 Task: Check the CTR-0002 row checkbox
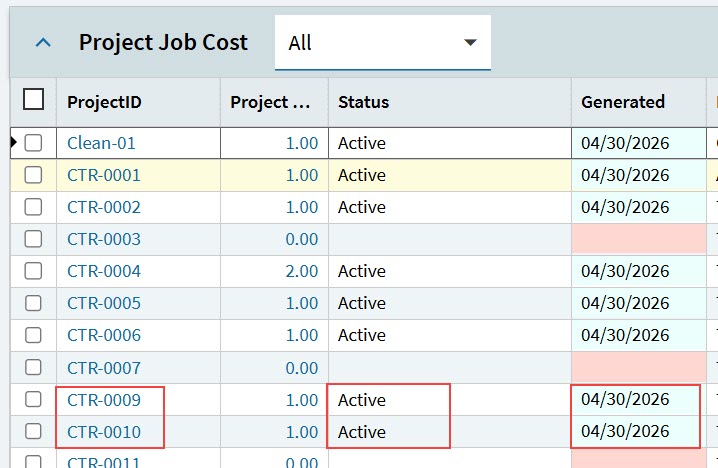point(33,207)
